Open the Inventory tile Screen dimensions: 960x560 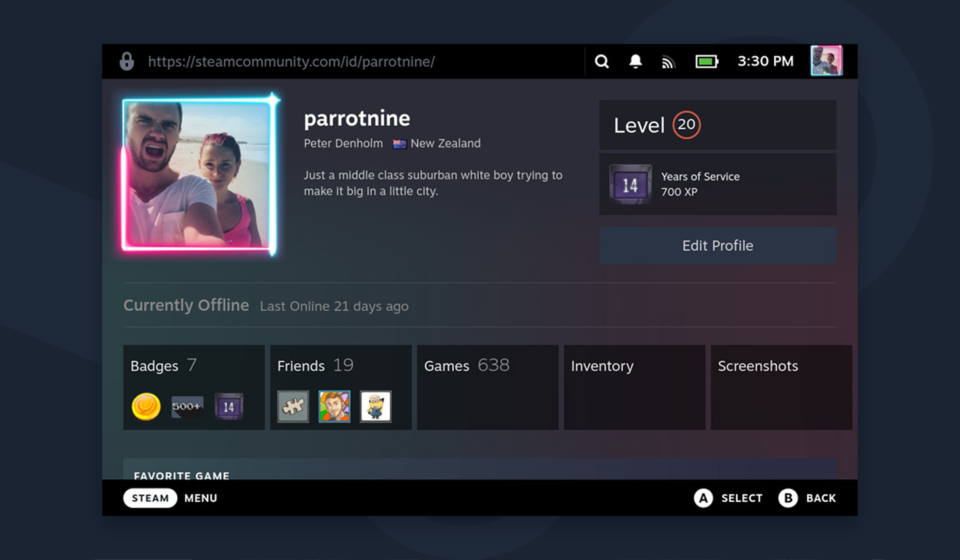(x=635, y=387)
